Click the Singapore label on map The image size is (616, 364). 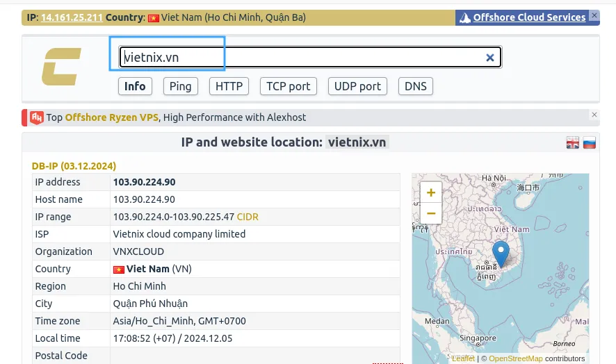tap(478, 338)
